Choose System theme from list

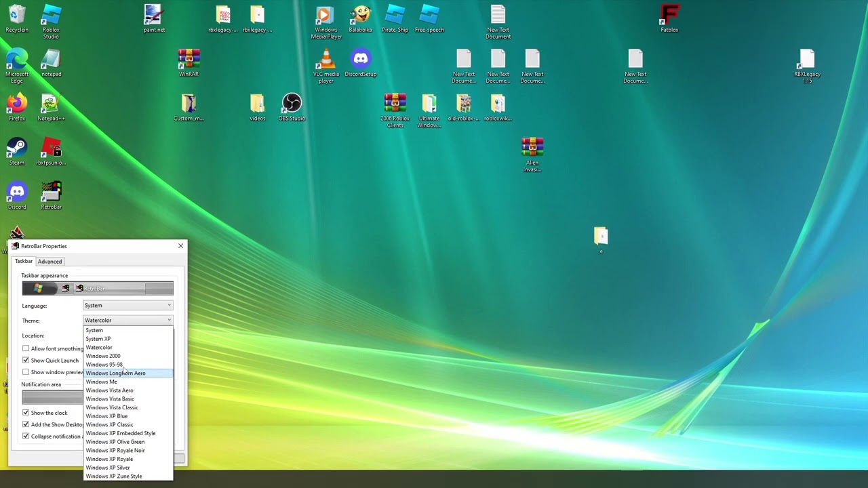tap(128, 330)
